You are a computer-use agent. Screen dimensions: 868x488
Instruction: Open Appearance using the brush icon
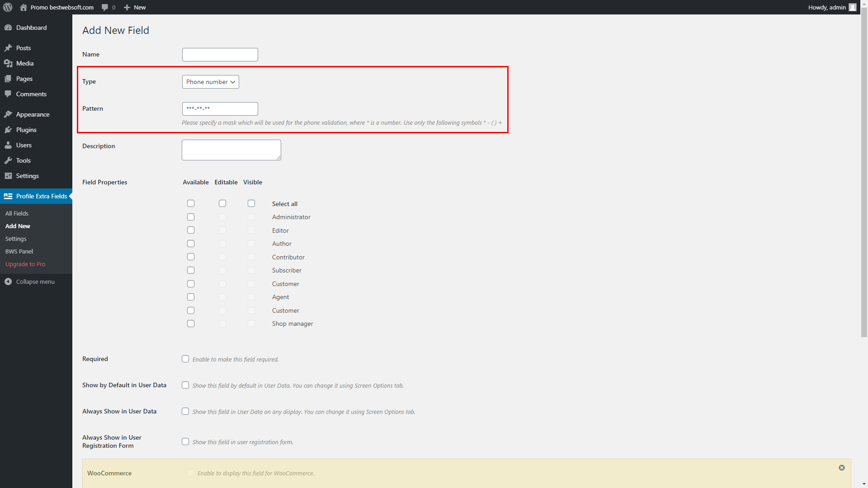9,114
